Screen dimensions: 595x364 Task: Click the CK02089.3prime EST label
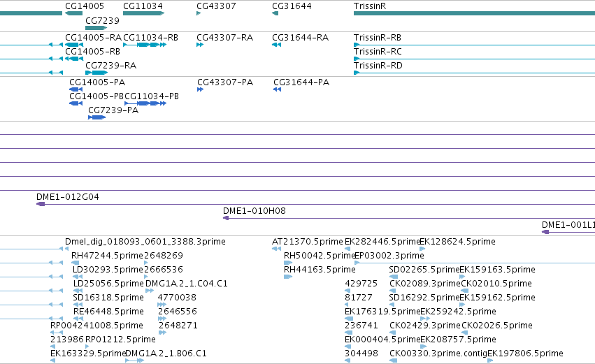tap(425, 284)
